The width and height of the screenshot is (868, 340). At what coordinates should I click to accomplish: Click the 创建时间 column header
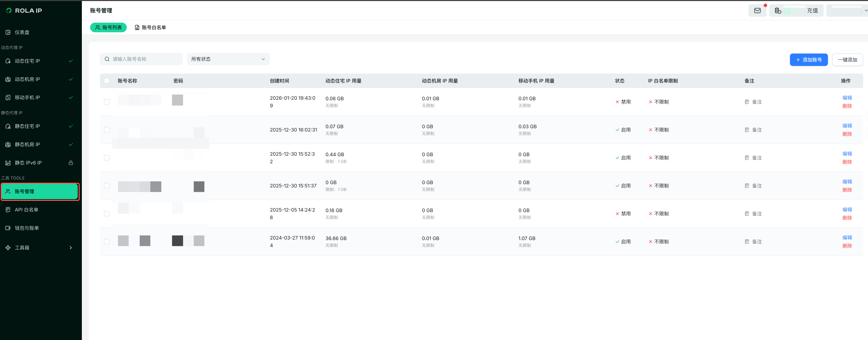click(279, 81)
